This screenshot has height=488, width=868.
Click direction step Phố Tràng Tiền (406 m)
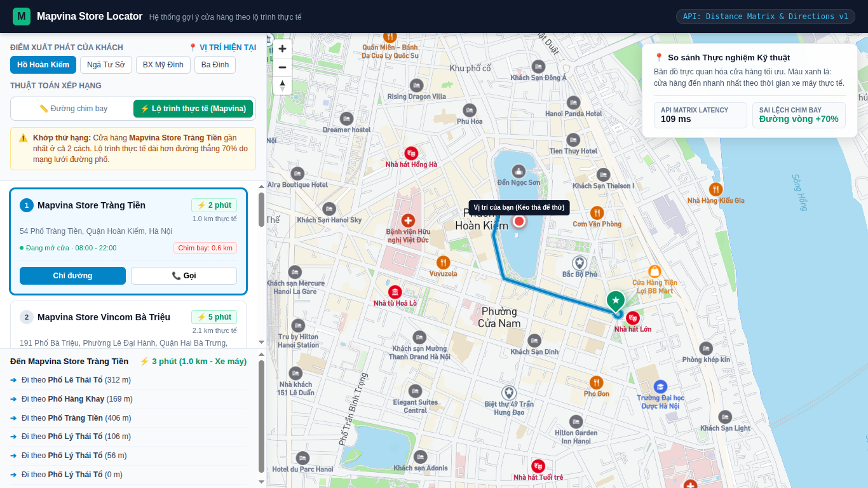click(128, 418)
